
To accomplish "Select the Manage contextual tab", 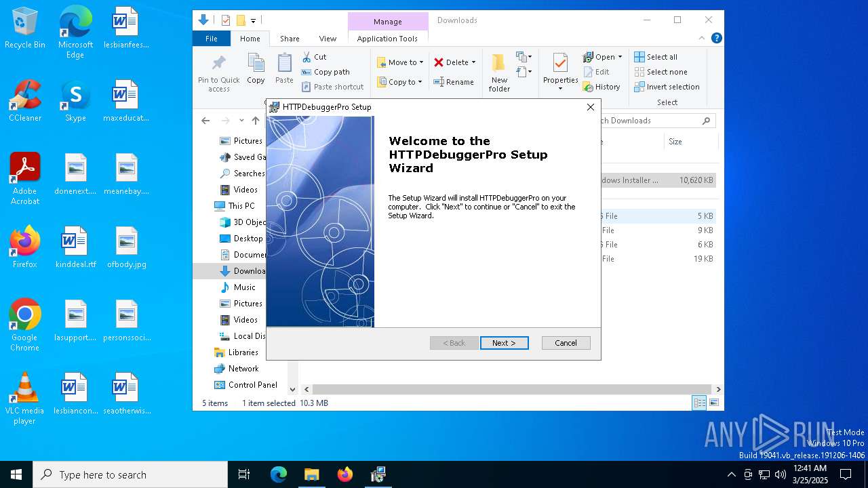I will point(388,21).
